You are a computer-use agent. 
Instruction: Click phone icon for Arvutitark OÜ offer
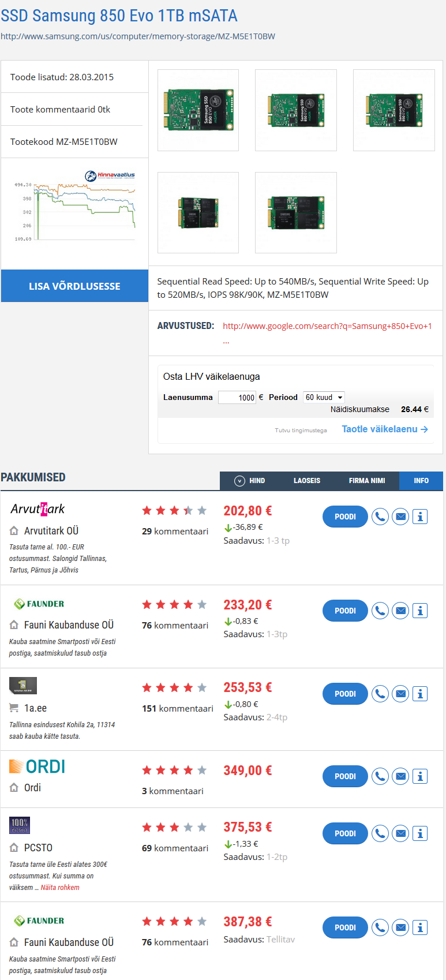click(x=380, y=517)
